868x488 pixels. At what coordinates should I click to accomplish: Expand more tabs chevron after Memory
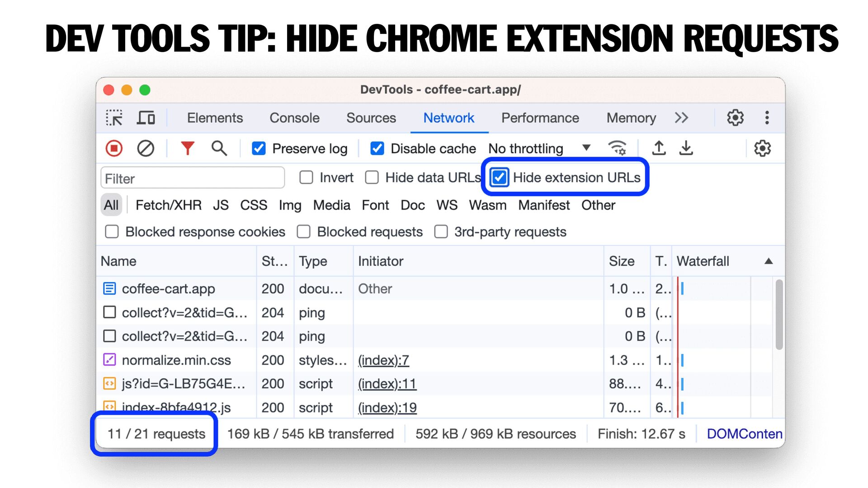coord(681,118)
